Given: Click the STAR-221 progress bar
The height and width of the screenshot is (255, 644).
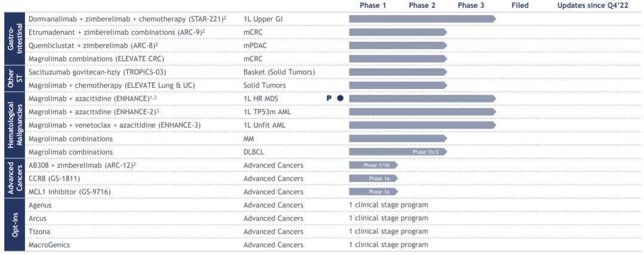Looking at the screenshot, I should (x=422, y=19).
